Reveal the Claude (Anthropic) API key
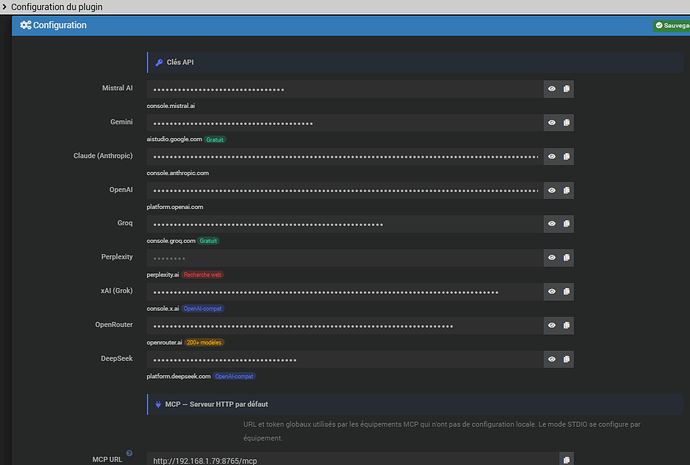Viewport: 690px width, 465px height. pos(551,157)
